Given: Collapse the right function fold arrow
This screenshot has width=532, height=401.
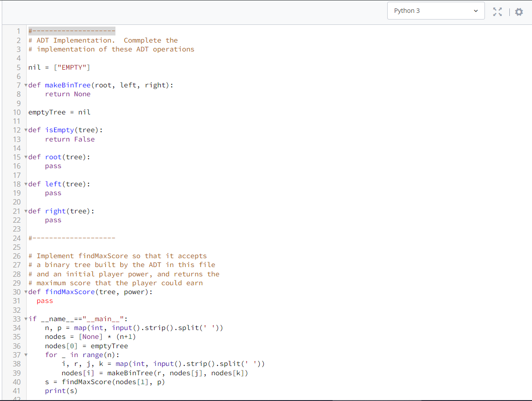Looking at the screenshot, I should click(x=26, y=211).
